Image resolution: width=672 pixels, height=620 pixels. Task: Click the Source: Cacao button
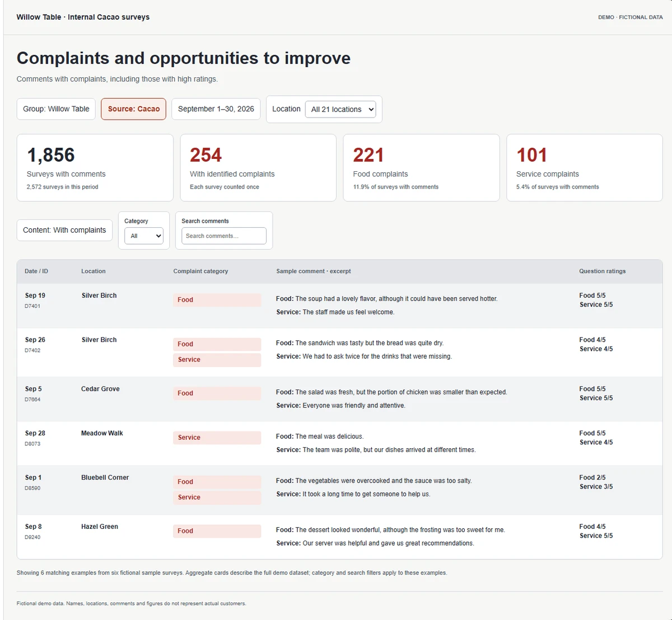point(134,109)
